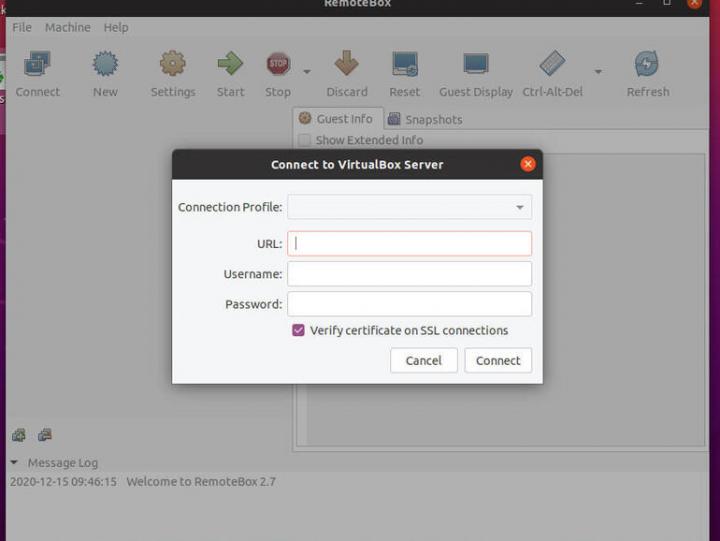Click the Connect button in dialog

(x=498, y=360)
